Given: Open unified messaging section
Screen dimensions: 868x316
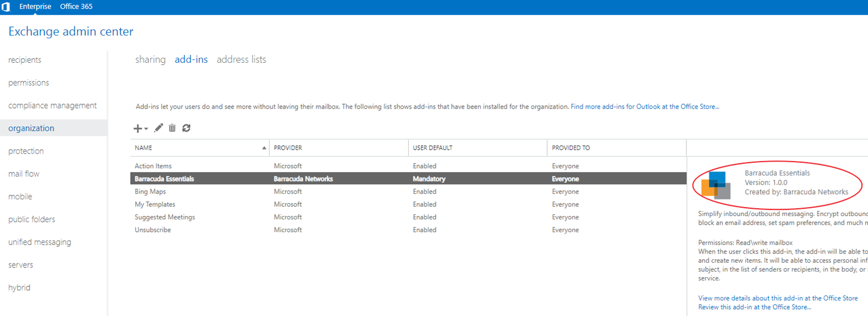Looking at the screenshot, I should pyautogui.click(x=39, y=242).
